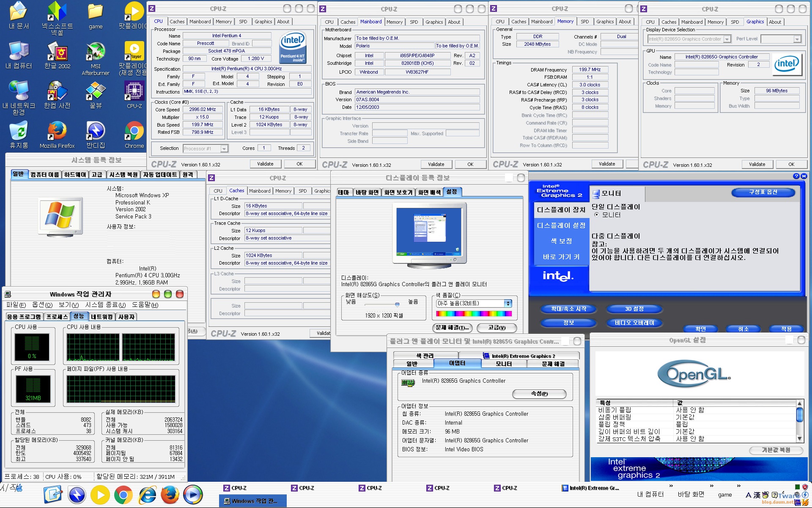The width and height of the screenshot is (812, 508).
Task: Click the help icon in Intel Graphics panel
Action: click(x=796, y=176)
